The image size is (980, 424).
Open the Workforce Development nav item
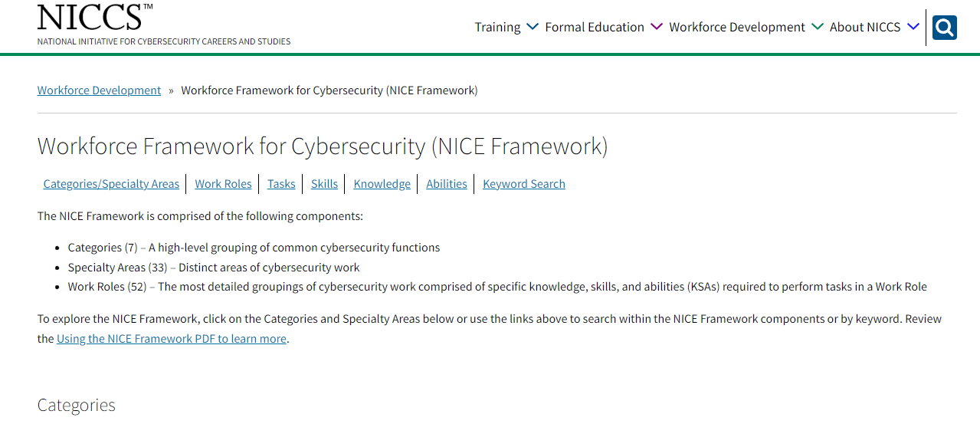737,27
